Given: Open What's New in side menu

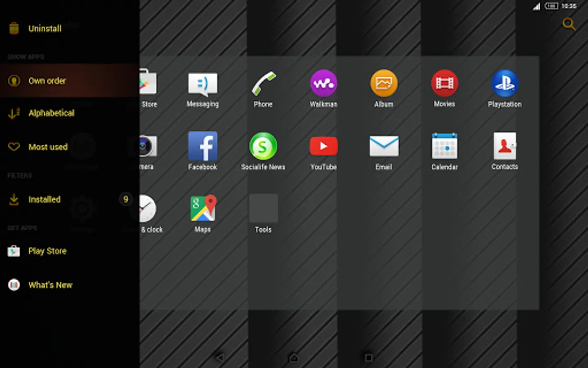Looking at the screenshot, I should (x=70, y=285).
